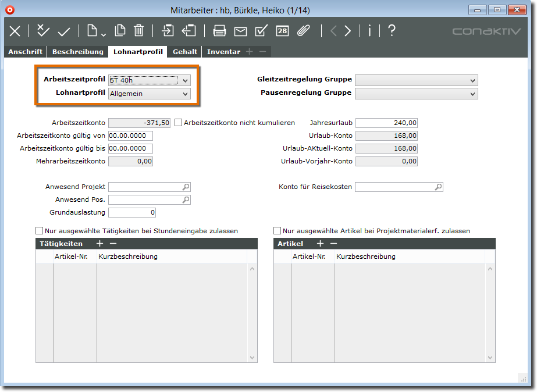537x392 pixels.
Task: Enable 'Arbeitszeitkonto nicht kumulieren' checkbox
Action: point(179,123)
